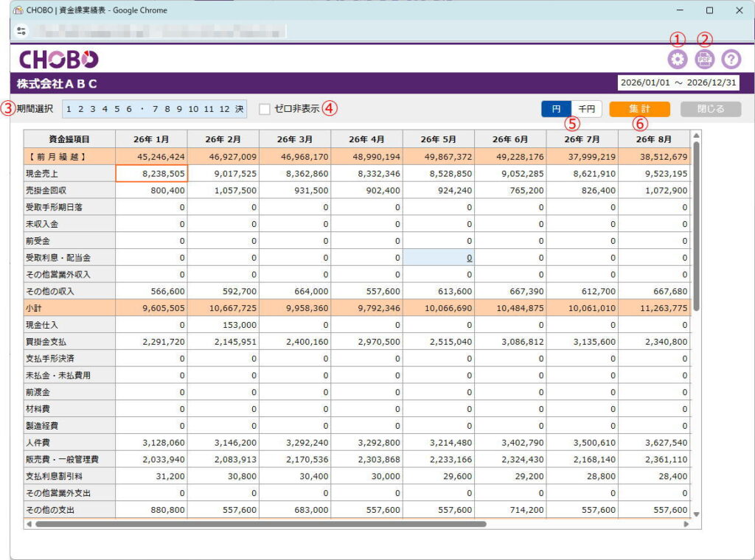Switch display unit to 円
Screen dimensions: 755x560
[557, 109]
